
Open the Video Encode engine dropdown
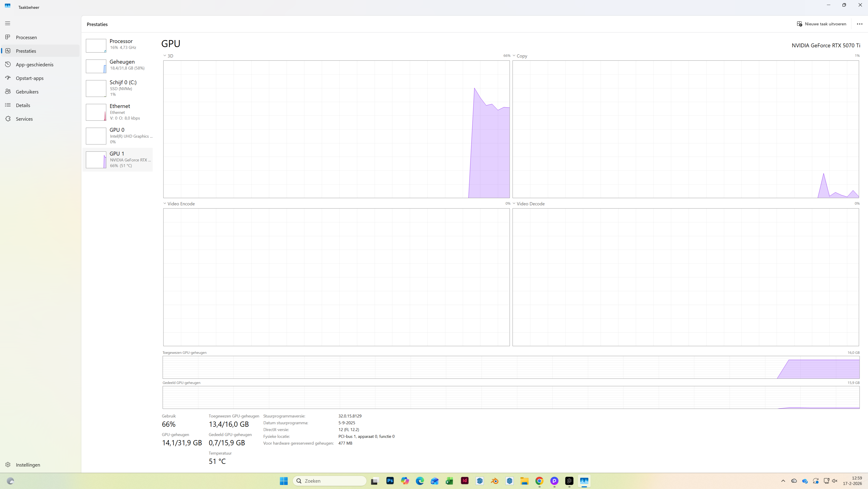point(165,204)
